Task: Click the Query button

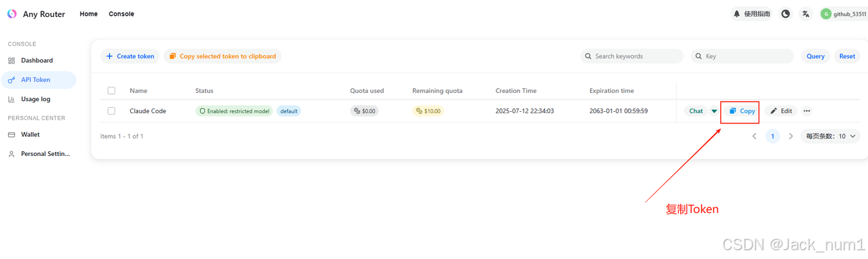Action: pyautogui.click(x=816, y=56)
